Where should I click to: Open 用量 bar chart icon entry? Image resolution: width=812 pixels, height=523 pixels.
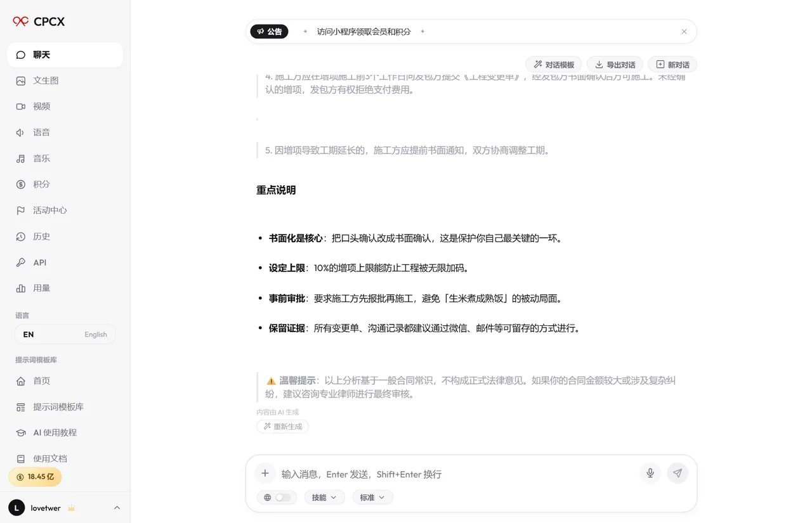click(x=65, y=288)
